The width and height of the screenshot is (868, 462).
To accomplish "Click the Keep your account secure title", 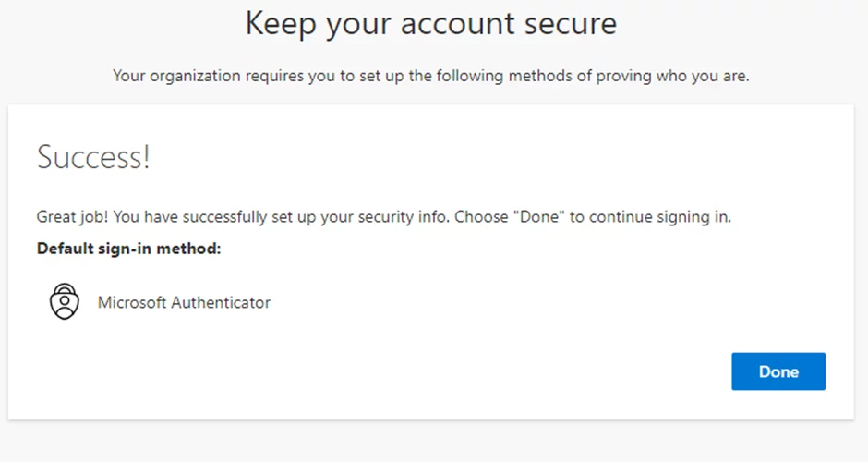I will tap(430, 24).
